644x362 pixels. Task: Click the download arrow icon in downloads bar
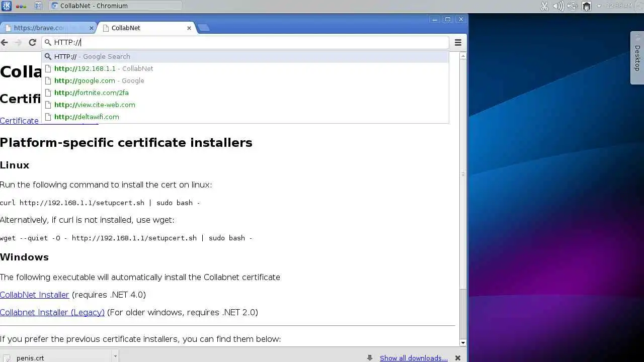370,358
